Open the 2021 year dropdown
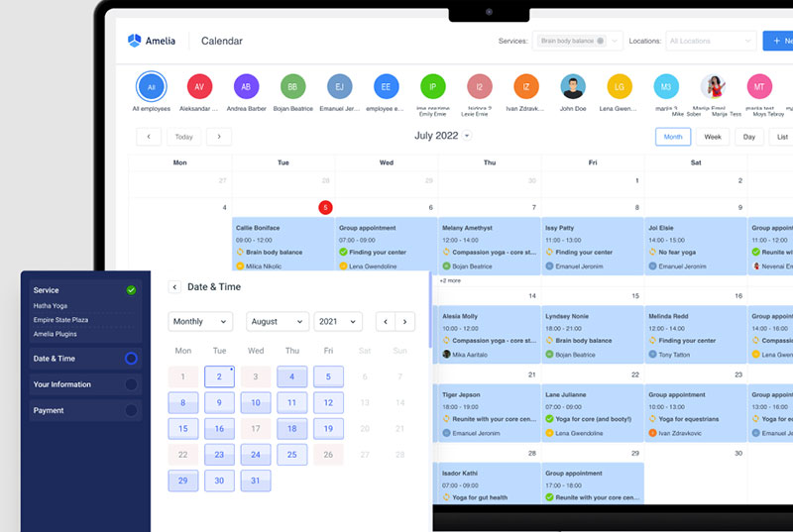 [338, 321]
